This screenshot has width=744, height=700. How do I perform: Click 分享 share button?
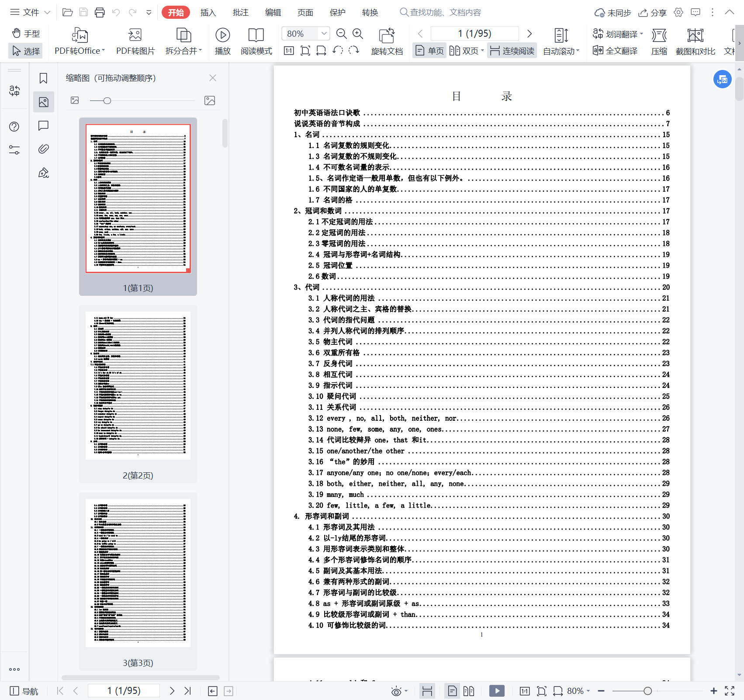(652, 13)
